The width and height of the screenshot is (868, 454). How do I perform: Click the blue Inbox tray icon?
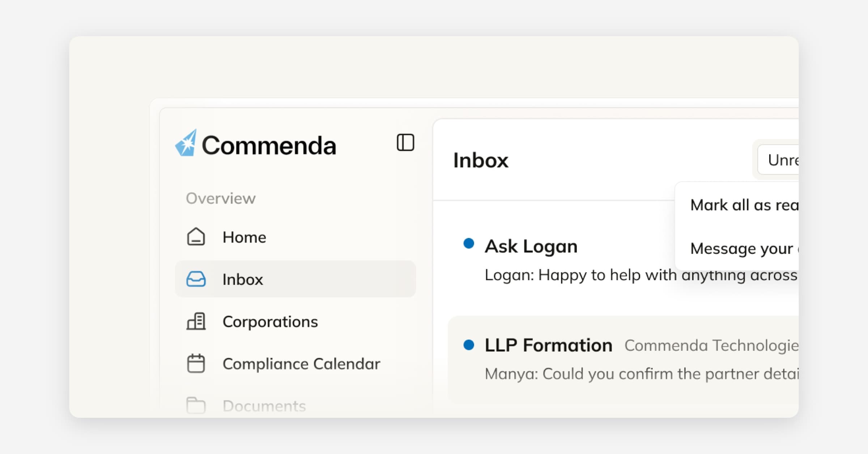tap(196, 279)
